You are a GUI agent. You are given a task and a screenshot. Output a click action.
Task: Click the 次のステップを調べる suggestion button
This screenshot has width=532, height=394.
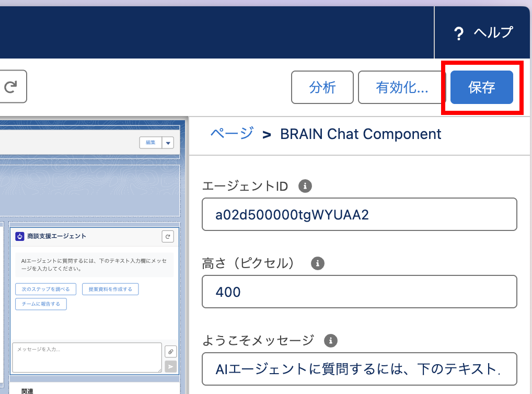point(46,289)
